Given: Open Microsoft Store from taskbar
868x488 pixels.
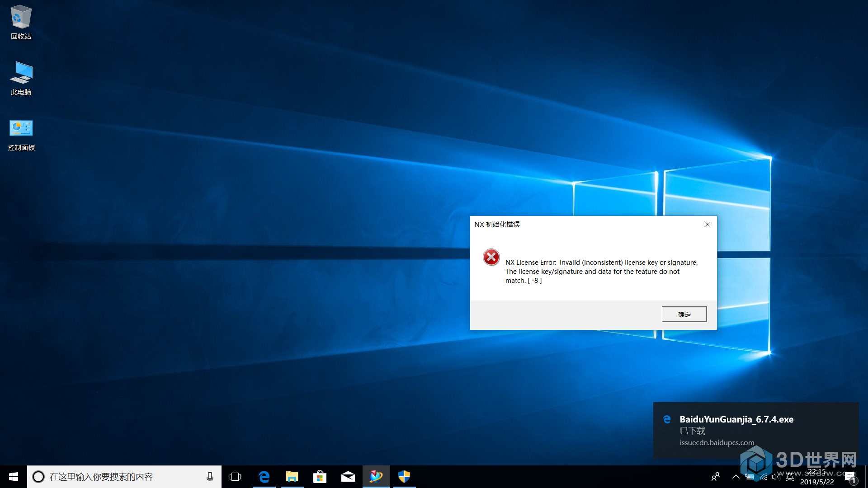Looking at the screenshot, I should [x=320, y=477].
